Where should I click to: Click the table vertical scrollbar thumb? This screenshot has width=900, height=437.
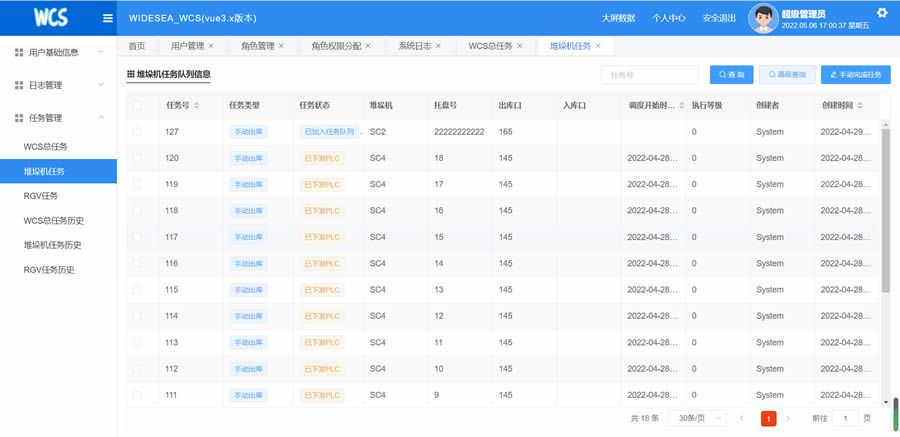tap(886, 210)
